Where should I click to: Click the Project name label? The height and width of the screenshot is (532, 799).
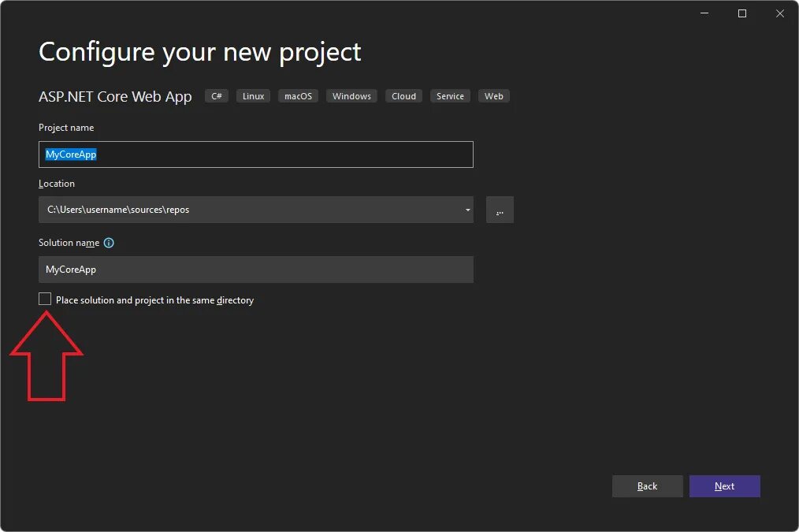tap(66, 128)
